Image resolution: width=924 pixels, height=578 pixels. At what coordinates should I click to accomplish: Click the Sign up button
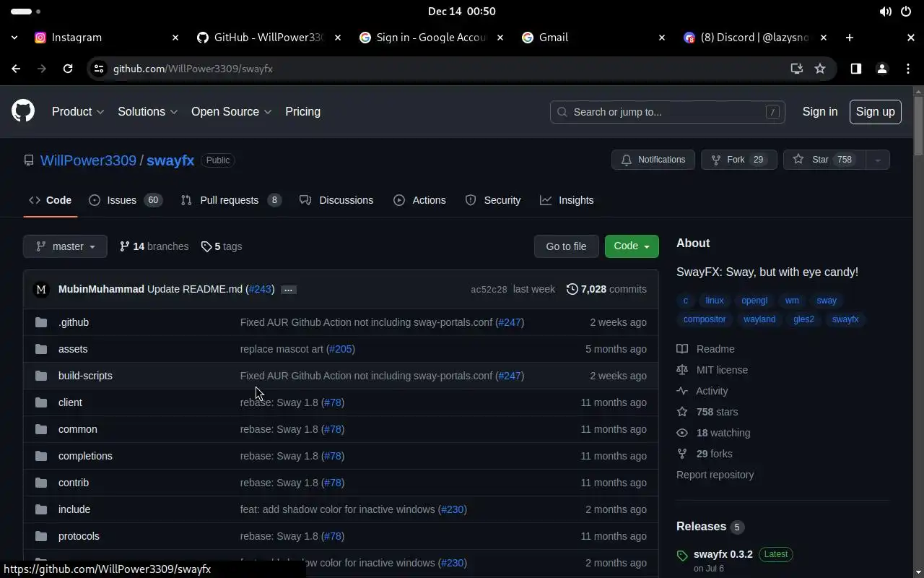pos(875,112)
